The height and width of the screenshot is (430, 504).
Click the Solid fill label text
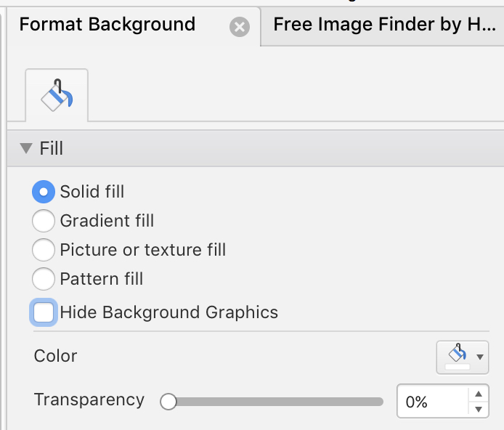point(92,192)
